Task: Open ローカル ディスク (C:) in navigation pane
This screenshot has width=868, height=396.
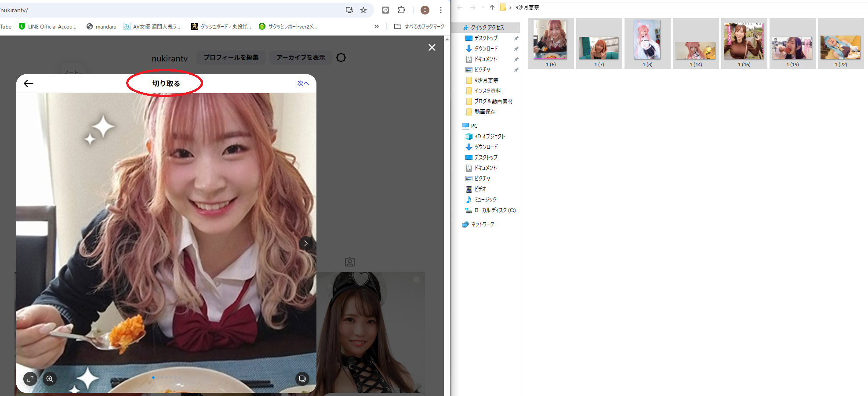Action: [494, 210]
